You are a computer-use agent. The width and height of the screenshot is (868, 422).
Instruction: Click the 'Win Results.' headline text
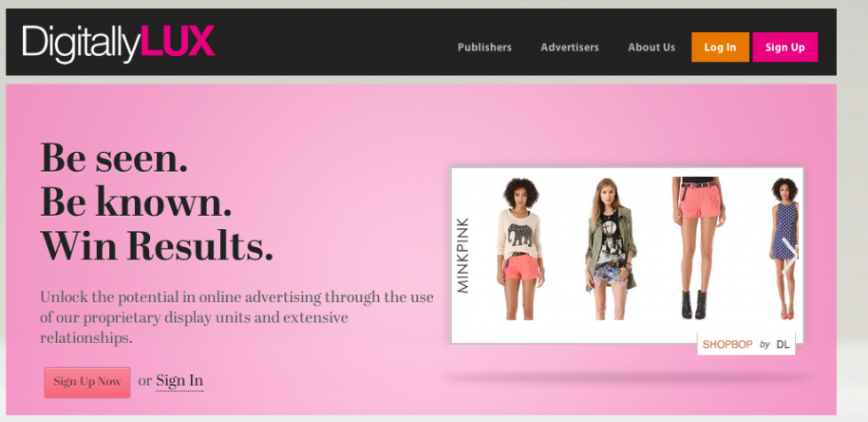[x=157, y=246]
